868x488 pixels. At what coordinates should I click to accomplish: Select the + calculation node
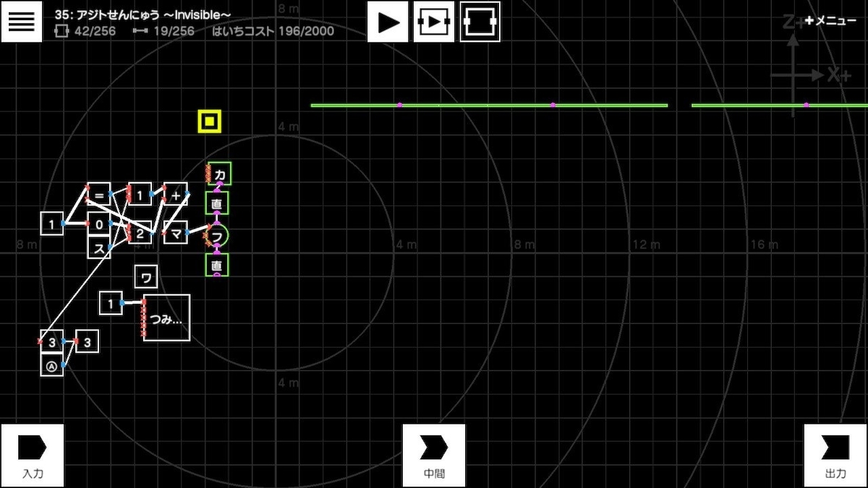pyautogui.click(x=176, y=194)
